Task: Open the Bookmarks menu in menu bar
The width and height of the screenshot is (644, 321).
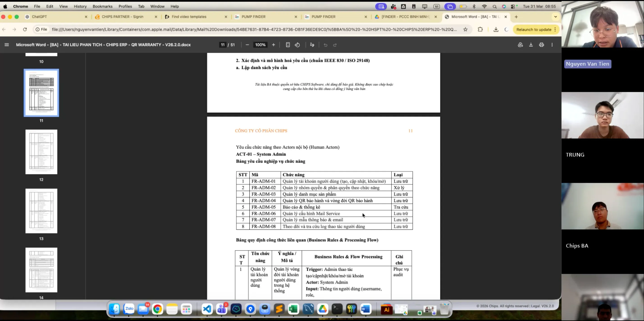Action: (x=103, y=6)
